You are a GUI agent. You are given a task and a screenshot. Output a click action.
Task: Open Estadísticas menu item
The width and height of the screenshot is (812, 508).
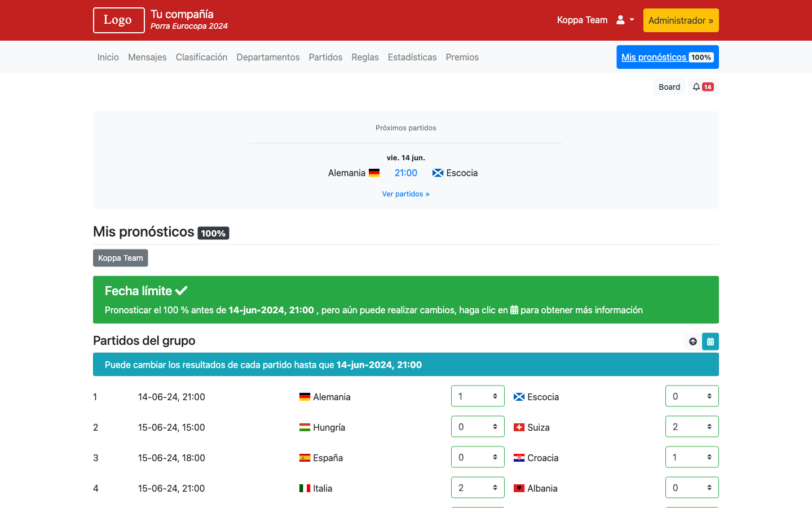point(412,57)
